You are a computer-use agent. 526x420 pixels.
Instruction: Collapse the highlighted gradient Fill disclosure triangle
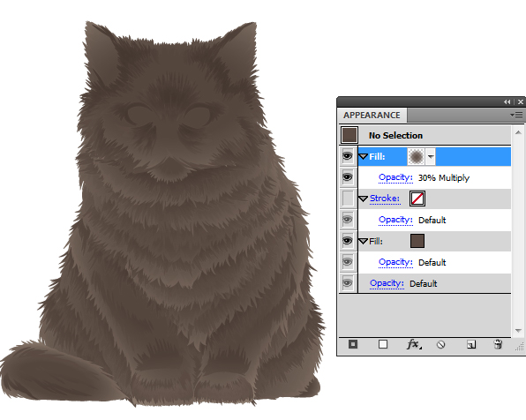point(364,157)
